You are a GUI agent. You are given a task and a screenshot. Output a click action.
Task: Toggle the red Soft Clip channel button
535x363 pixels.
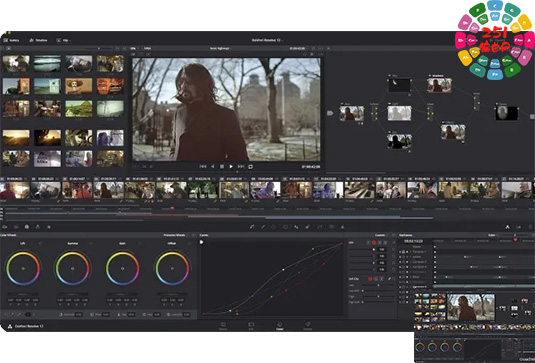(x=371, y=279)
